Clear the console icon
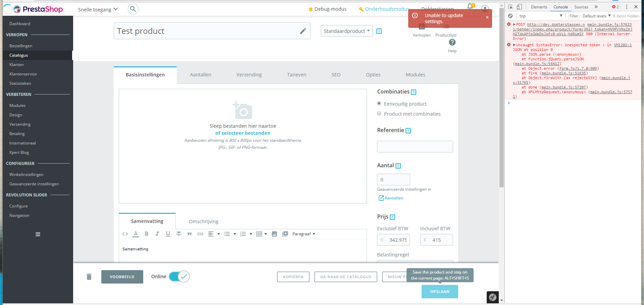The image size is (644, 305). click(510, 16)
